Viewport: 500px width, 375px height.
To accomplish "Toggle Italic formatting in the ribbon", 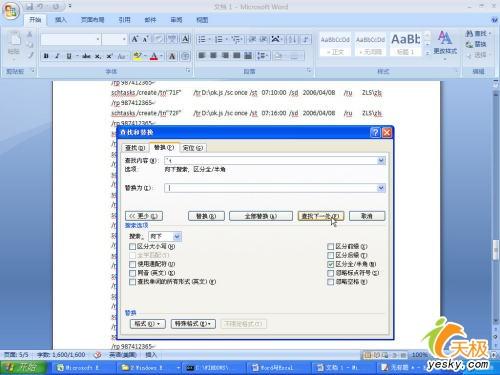I will 57,56.
